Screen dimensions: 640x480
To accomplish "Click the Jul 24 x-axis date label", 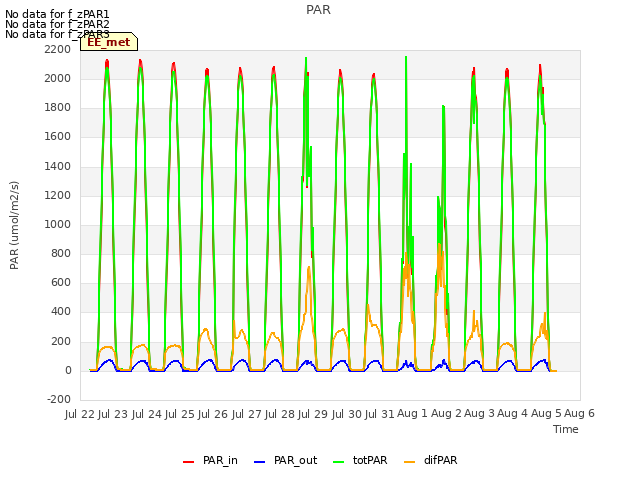I will coord(147,414).
